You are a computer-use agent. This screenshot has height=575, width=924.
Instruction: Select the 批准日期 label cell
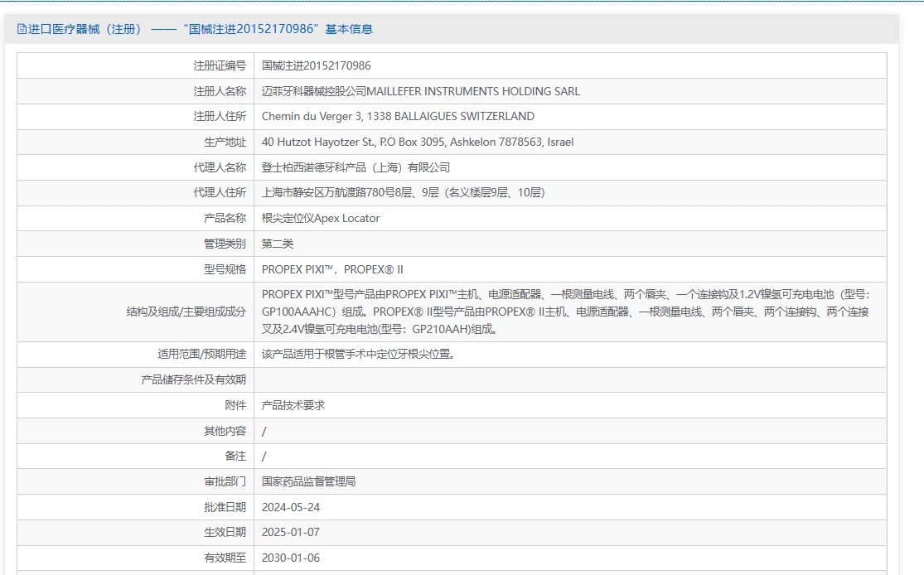point(136,507)
